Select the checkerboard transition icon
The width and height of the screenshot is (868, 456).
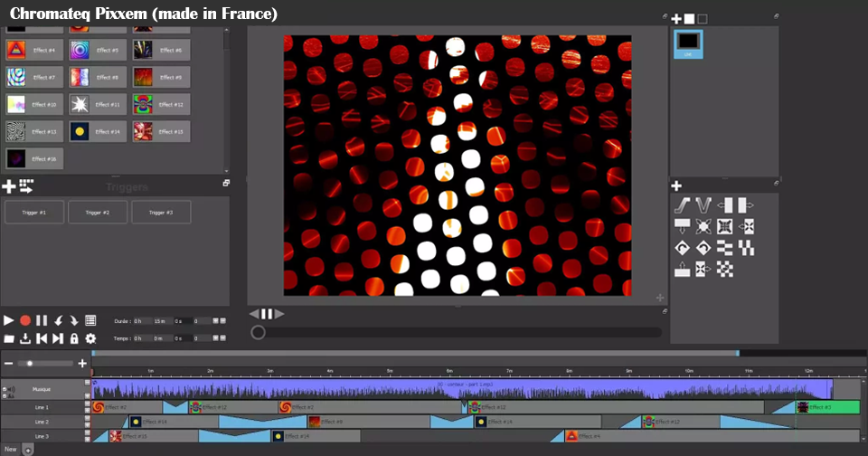click(725, 269)
